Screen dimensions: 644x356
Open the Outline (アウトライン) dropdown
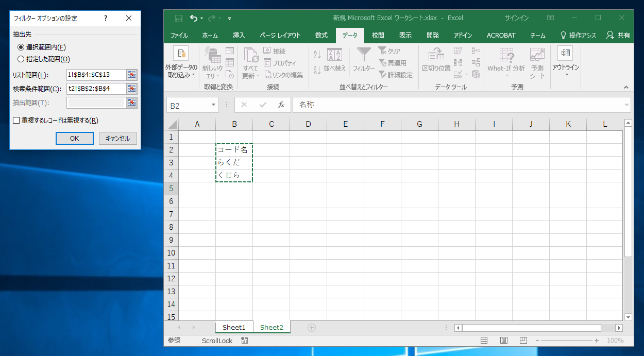[566, 62]
